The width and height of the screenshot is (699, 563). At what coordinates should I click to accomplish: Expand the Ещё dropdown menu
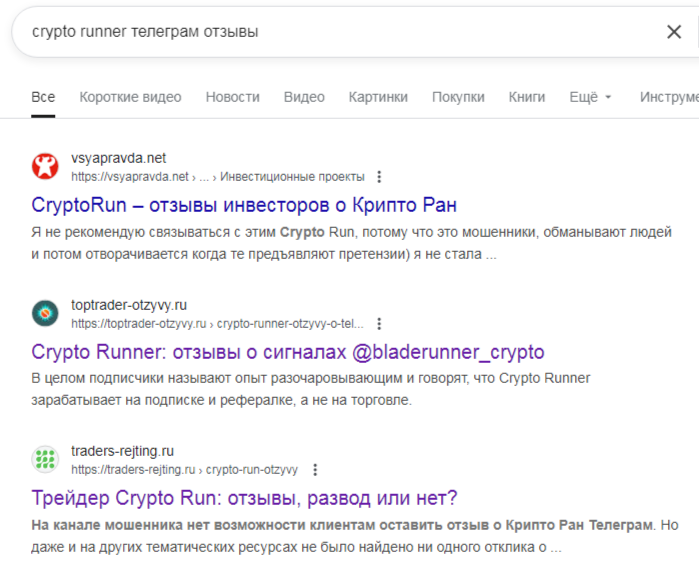tap(590, 97)
